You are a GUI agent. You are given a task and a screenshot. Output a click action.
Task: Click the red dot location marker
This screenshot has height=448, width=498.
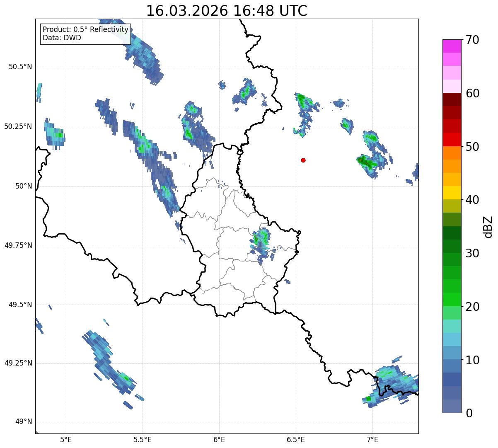tap(303, 160)
